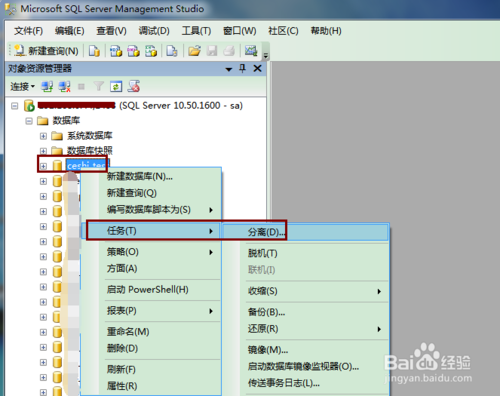Select the server node icon with green arrow
Screen dimensions: 500x396
click(29, 106)
